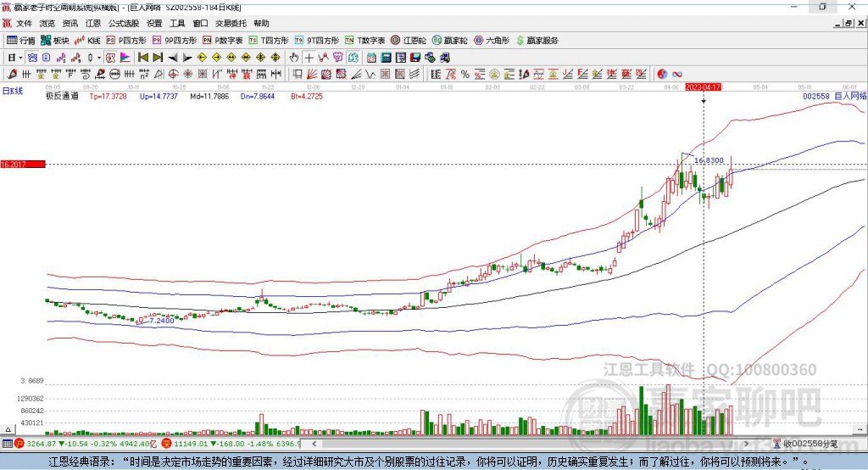Toggle the gradient triangle indicator icon
Viewport: 868px width, 470px height.
point(125,58)
